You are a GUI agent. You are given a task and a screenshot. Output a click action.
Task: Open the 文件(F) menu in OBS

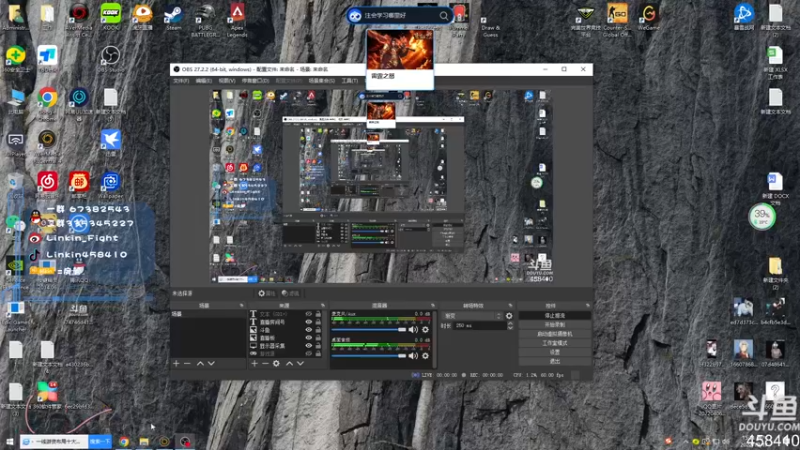pos(181,81)
